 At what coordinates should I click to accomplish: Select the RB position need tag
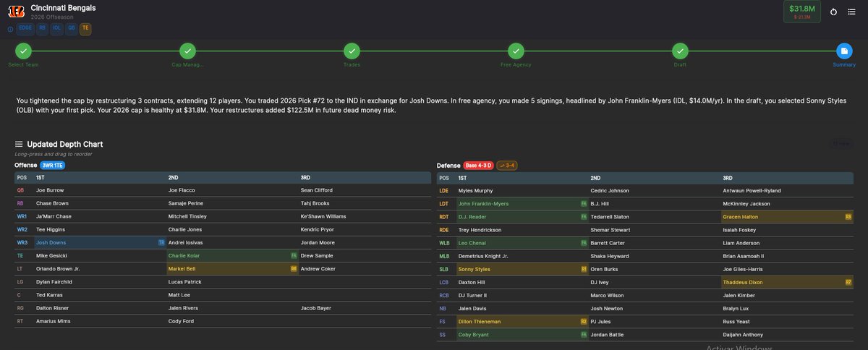coord(42,29)
